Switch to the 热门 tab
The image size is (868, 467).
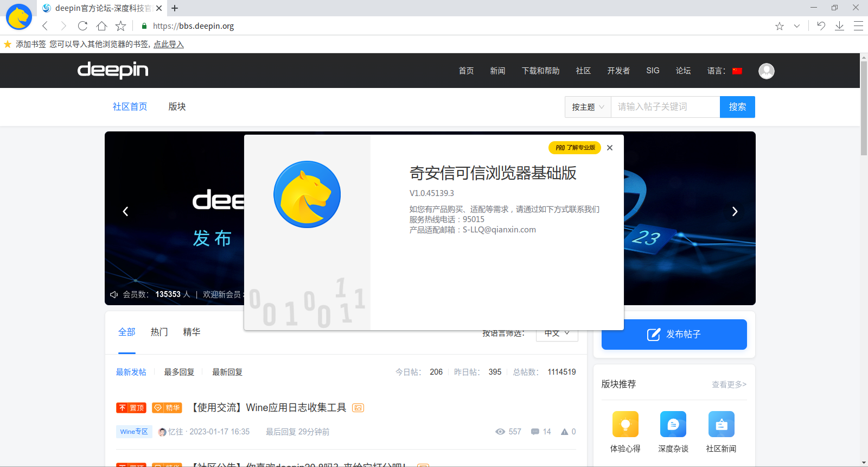159,332
